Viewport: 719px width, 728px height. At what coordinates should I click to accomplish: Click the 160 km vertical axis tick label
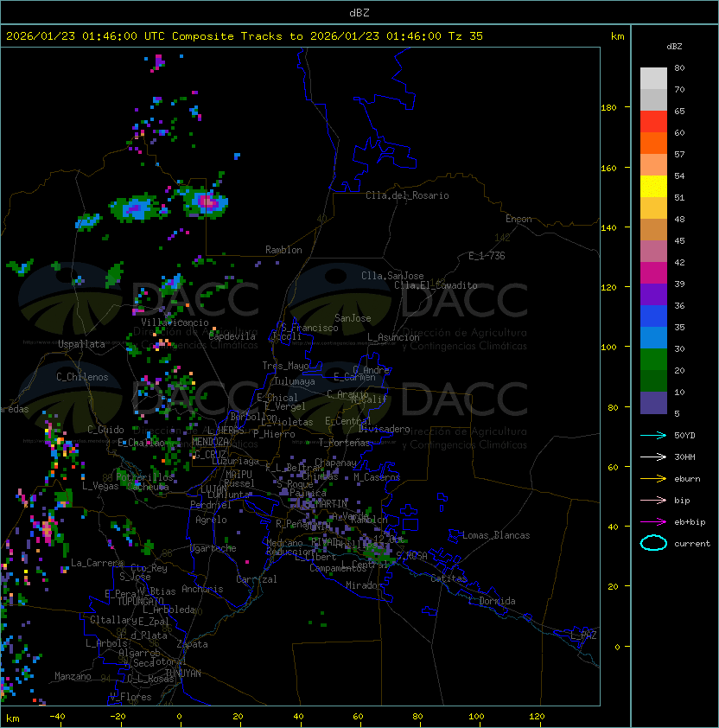[608, 168]
